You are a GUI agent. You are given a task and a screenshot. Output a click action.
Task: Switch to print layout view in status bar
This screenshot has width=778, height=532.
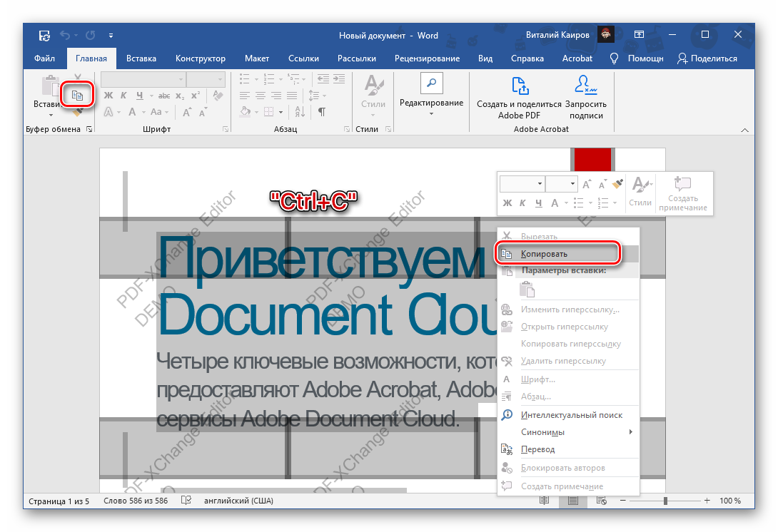coord(573,501)
